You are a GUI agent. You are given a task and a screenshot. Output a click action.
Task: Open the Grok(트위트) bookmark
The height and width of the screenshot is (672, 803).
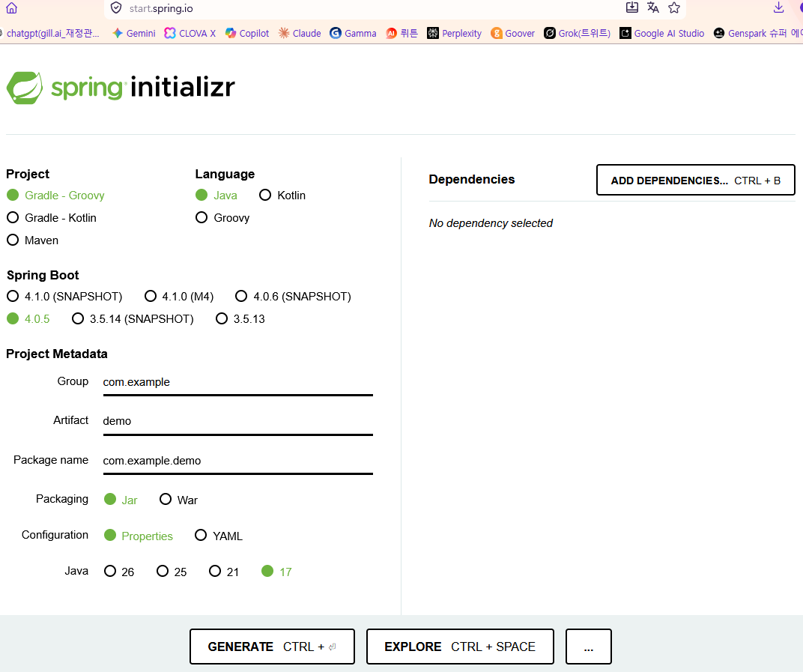pos(577,33)
